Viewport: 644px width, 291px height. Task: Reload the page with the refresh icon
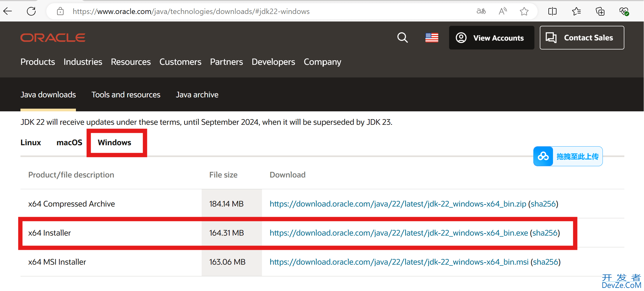click(31, 11)
